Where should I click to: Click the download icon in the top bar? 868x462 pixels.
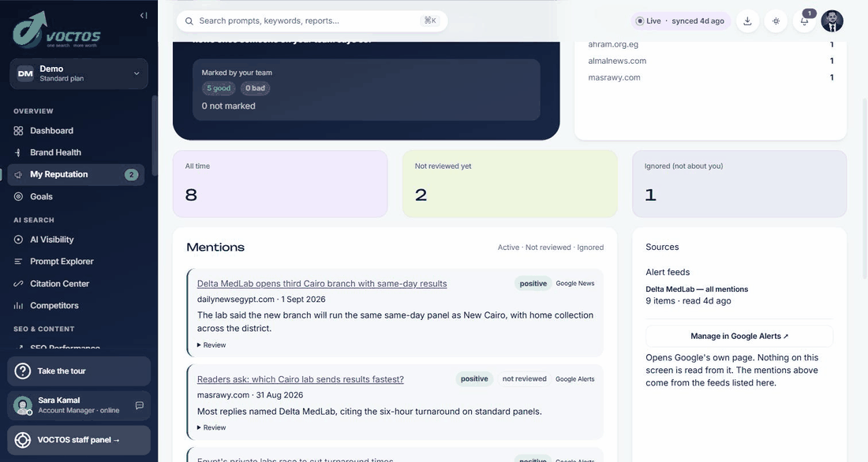(x=747, y=21)
